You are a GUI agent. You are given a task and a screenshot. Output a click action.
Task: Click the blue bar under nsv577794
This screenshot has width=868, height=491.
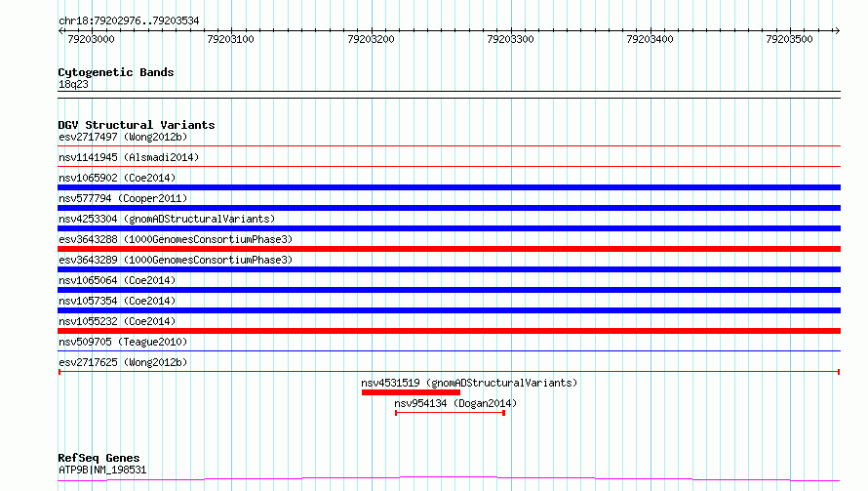click(x=449, y=208)
